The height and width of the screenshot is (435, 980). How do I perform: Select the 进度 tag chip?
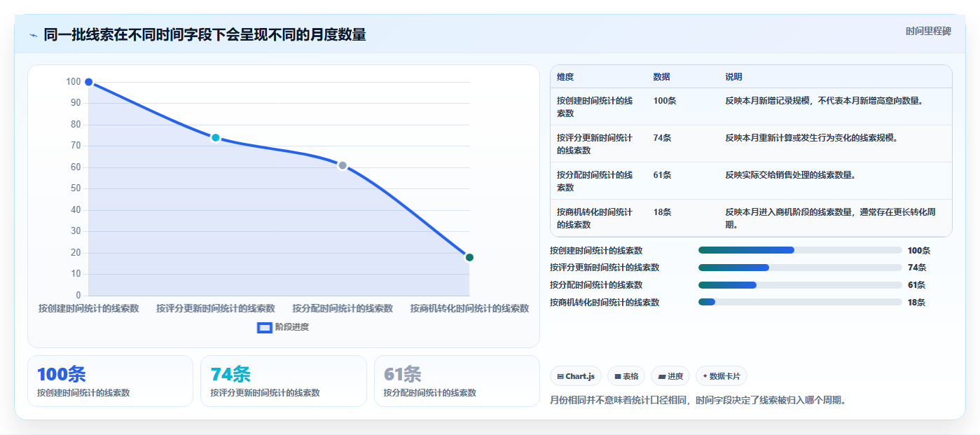pos(670,376)
